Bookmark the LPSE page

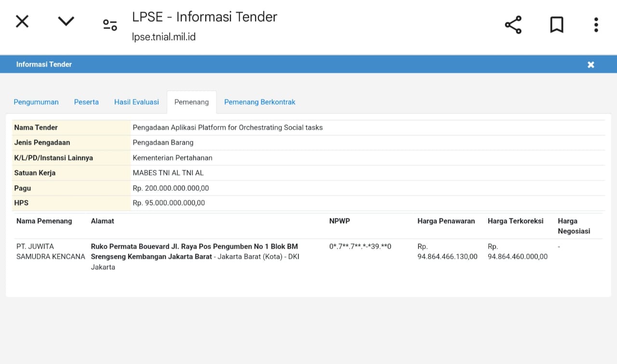557,25
